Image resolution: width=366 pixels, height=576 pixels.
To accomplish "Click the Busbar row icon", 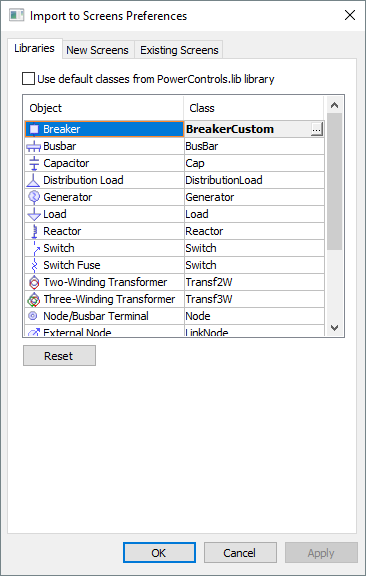I will 33,146.
